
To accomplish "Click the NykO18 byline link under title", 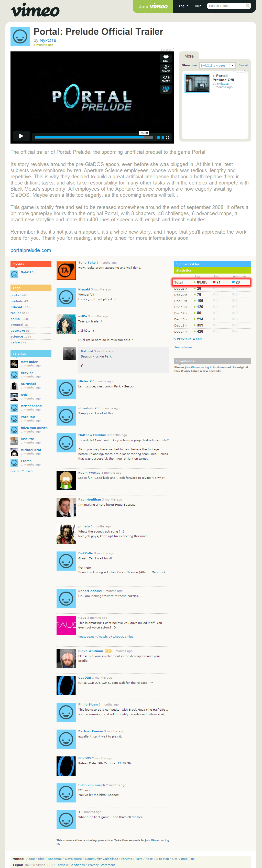I will click(48, 40).
